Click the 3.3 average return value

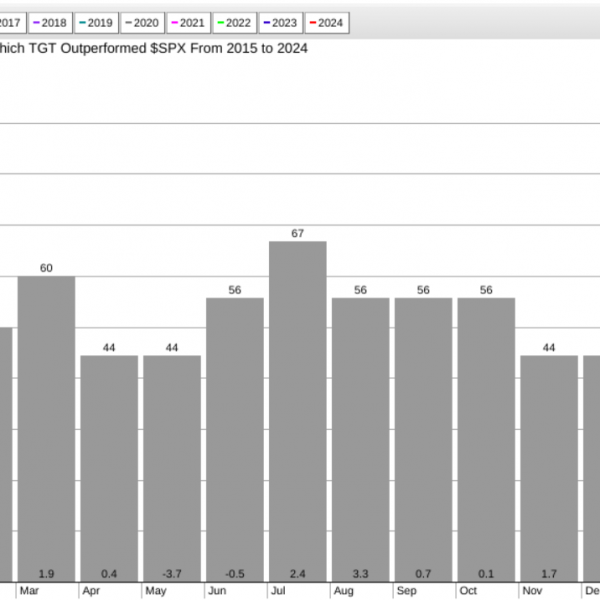360,574
